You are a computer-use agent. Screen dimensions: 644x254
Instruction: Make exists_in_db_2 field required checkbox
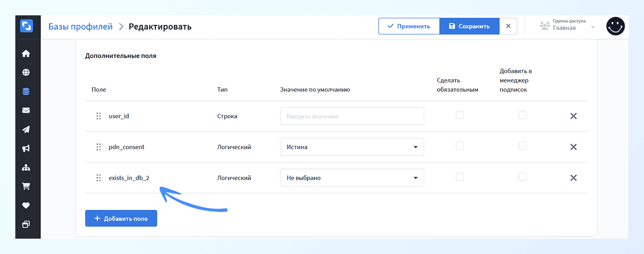459,176
